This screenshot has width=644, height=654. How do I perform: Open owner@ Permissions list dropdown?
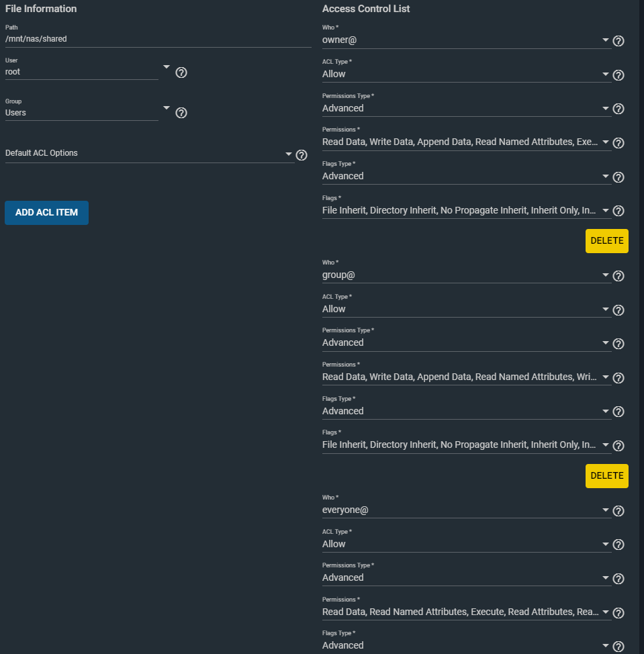point(606,142)
